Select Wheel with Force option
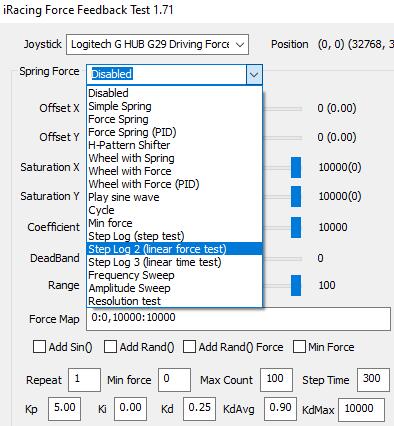 (174, 171)
